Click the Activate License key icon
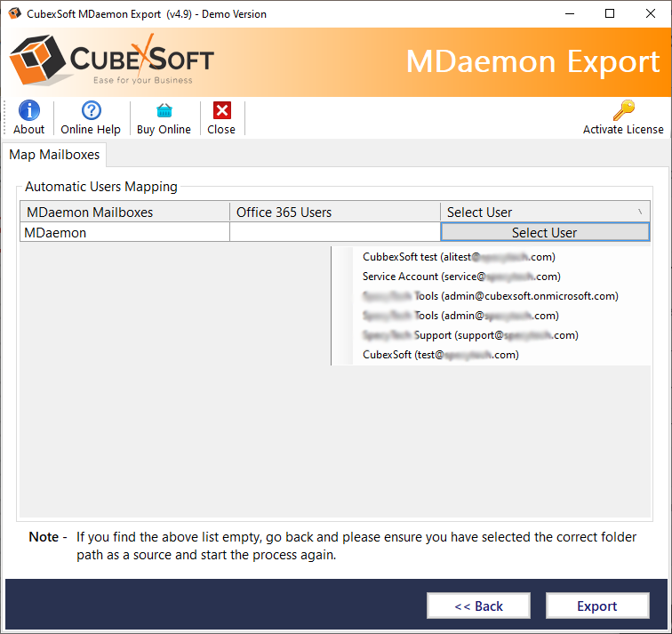This screenshot has height=634, width=672. coord(623,110)
